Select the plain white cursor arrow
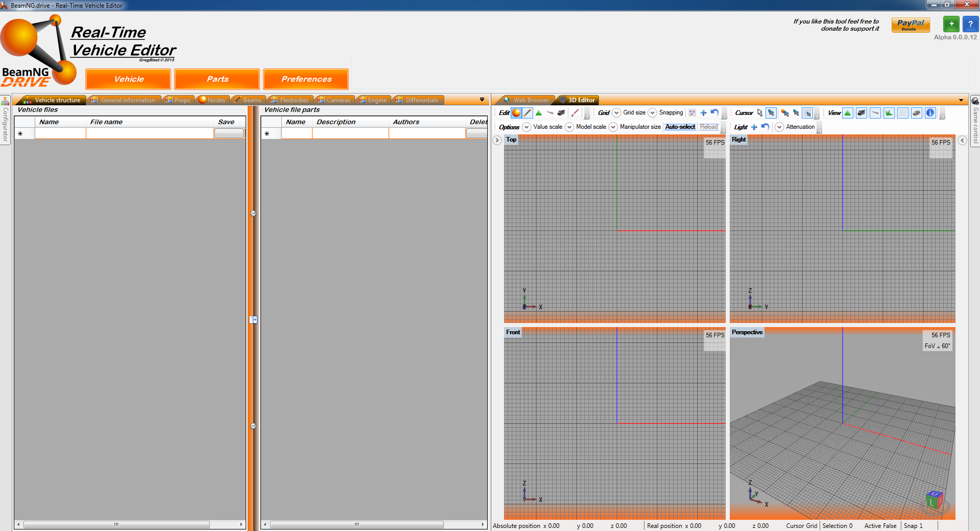The image size is (980, 531). point(760,113)
